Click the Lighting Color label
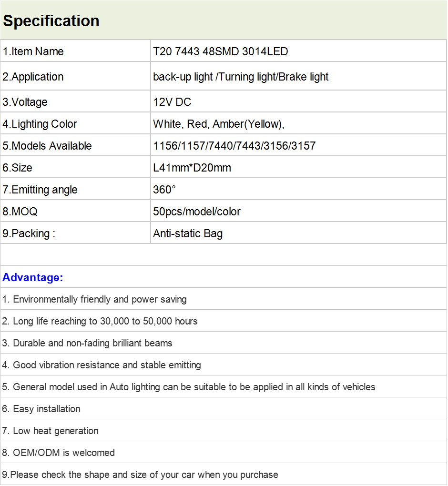Viewport: 448px width, 486px height. tap(40, 124)
